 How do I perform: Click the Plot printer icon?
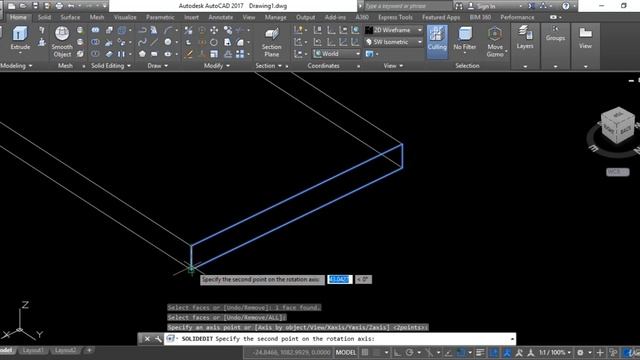(60, 6)
